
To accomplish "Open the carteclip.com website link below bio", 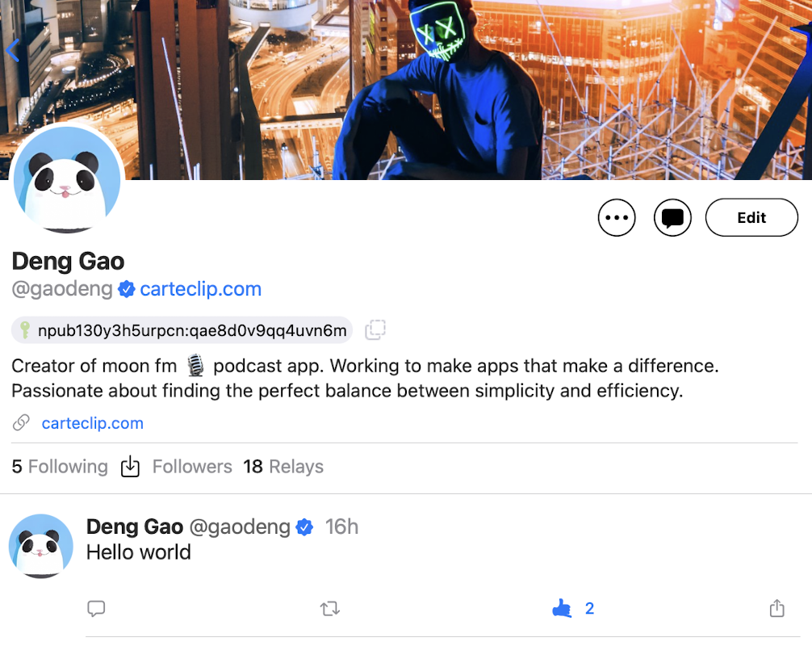I will (x=92, y=423).
